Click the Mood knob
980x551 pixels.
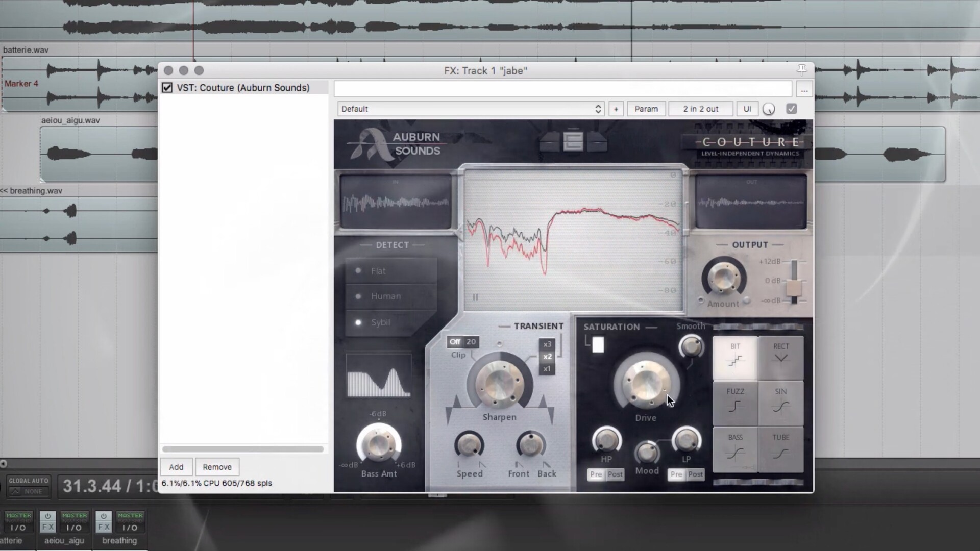[x=647, y=452]
